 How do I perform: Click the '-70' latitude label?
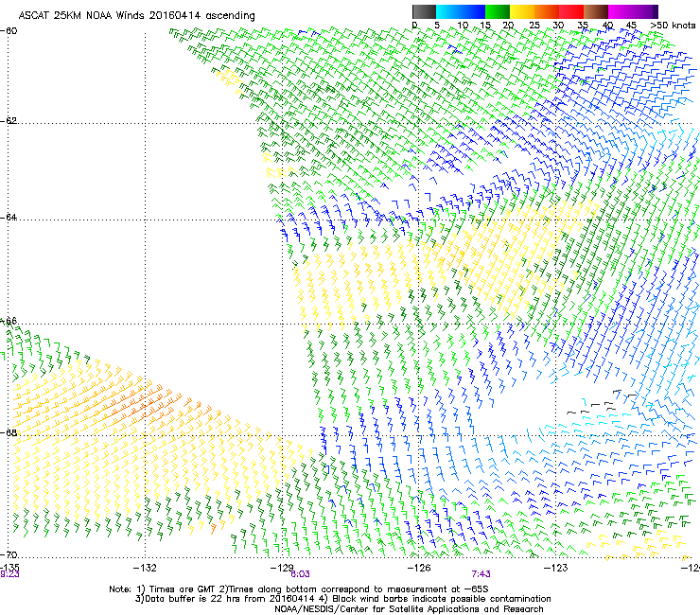[x=9, y=554]
